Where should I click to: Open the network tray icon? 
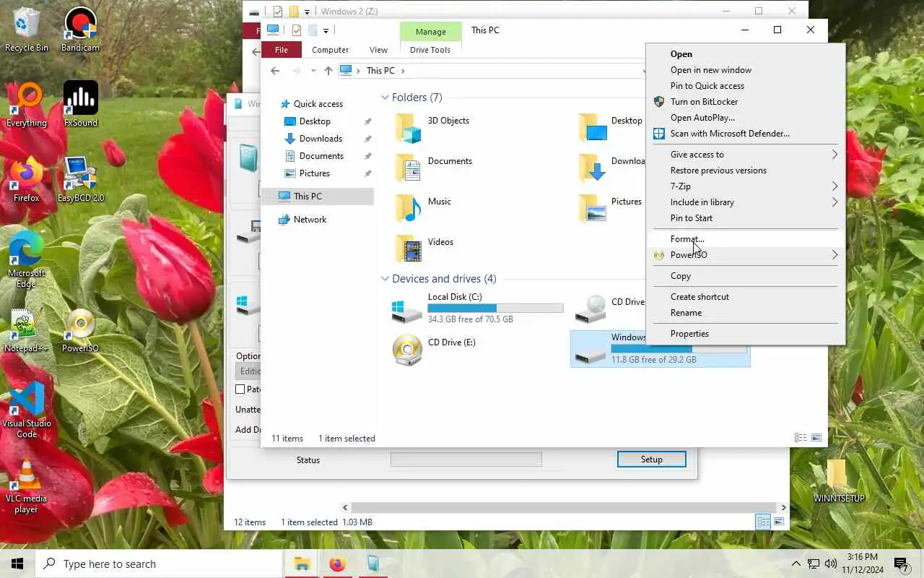pos(814,564)
